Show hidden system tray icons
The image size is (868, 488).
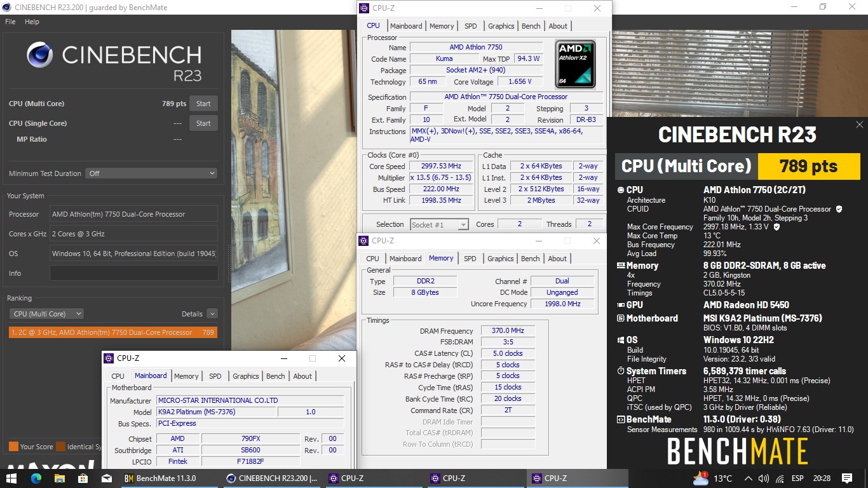749,478
